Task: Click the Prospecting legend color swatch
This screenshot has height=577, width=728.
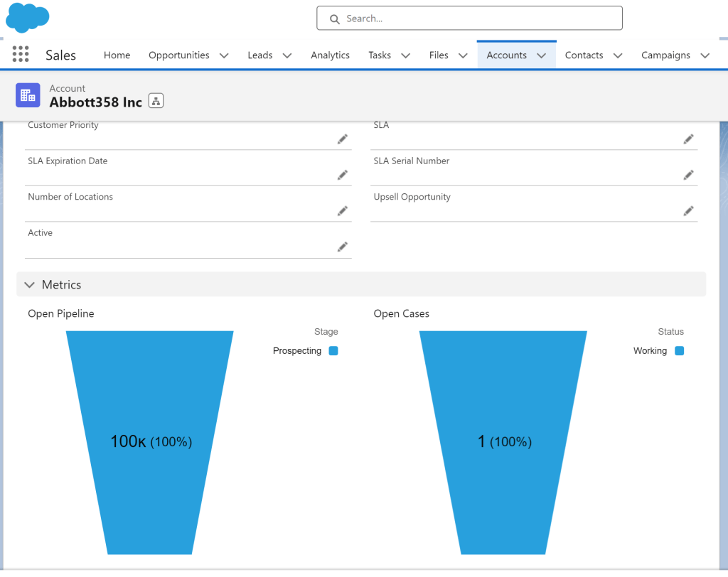Action: (x=333, y=351)
